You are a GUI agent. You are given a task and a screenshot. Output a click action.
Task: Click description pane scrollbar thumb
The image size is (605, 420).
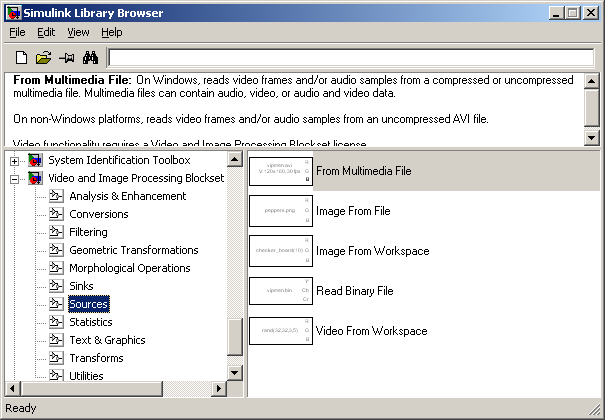click(x=591, y=107)
